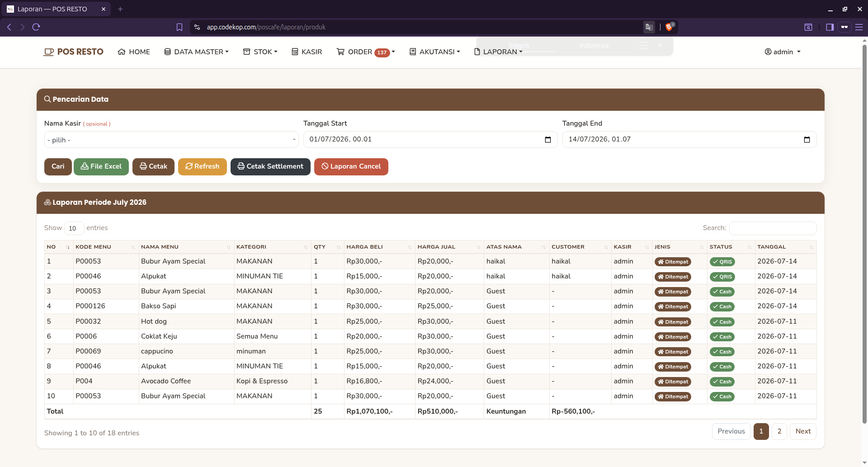Image resolution: width=868 pixels, height=467 pixels.
Task: Click the Next pagination button
Action: pos(803,431)
